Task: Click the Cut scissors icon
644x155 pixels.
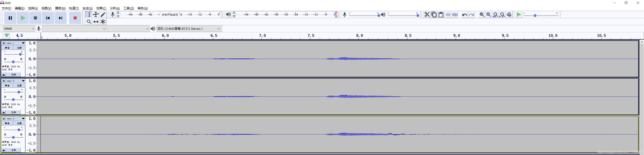Action: pyautogui.click(x=427, y=15)
